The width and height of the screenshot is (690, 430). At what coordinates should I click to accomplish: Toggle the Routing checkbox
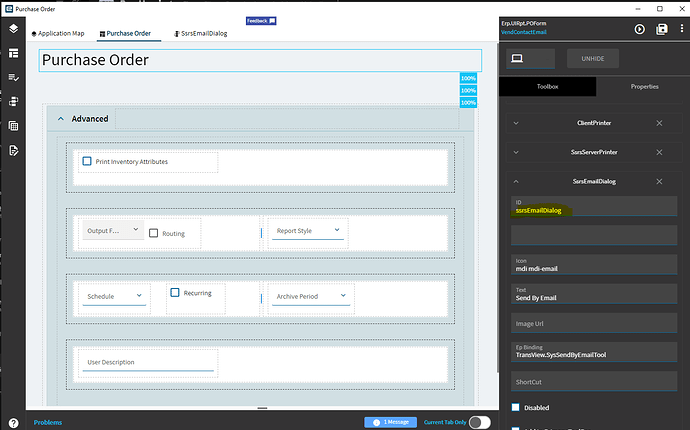click(x=154, y=233)
